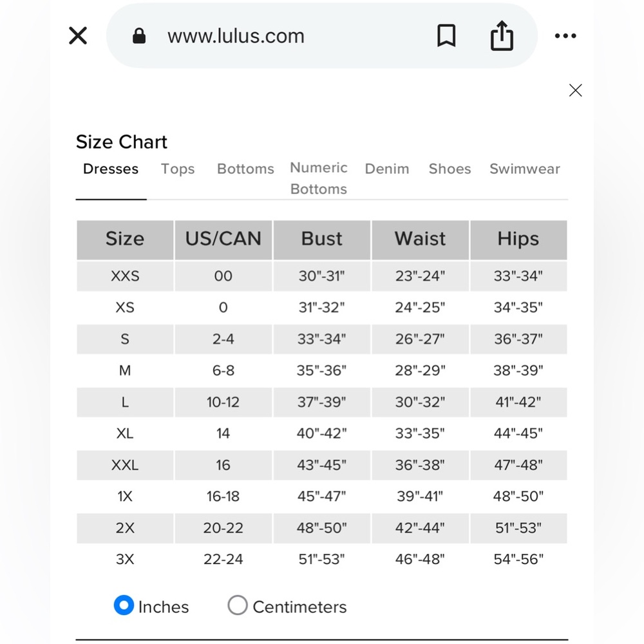644x644 pixels.
Task: Tap the lock security icon
Action: click(139, 36)
